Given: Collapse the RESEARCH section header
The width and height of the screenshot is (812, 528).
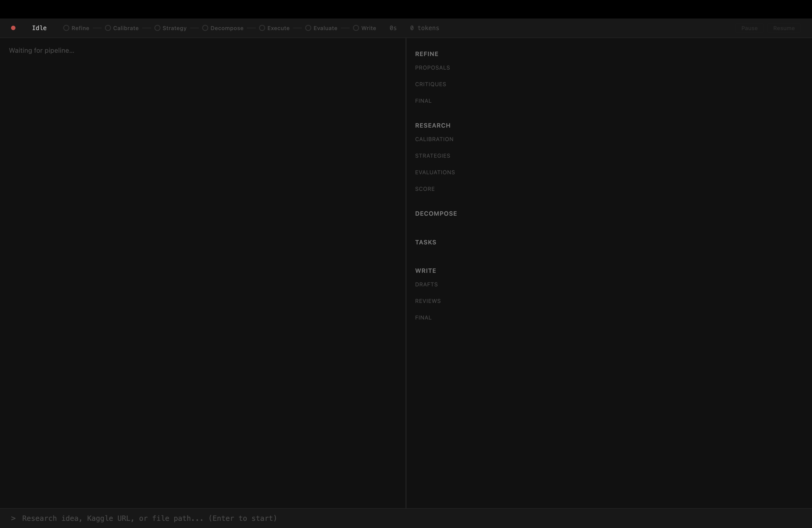Looking at the screenshot, I should [433, 125].
